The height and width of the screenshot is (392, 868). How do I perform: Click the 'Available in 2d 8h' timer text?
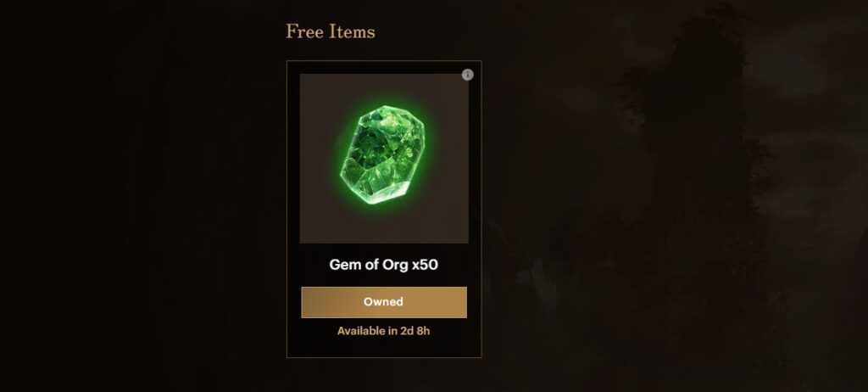pyautogui.click(x=383, y=331)
